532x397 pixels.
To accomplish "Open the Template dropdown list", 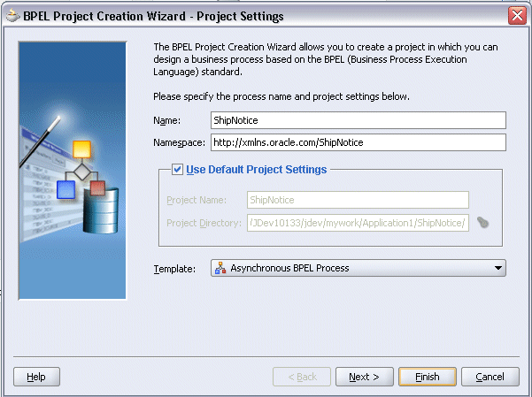I will pyautogui.click(x=359, y=268).
